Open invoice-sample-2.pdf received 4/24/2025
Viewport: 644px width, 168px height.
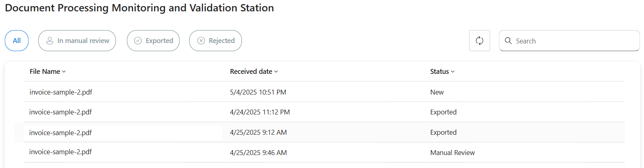tap(61, 112)
